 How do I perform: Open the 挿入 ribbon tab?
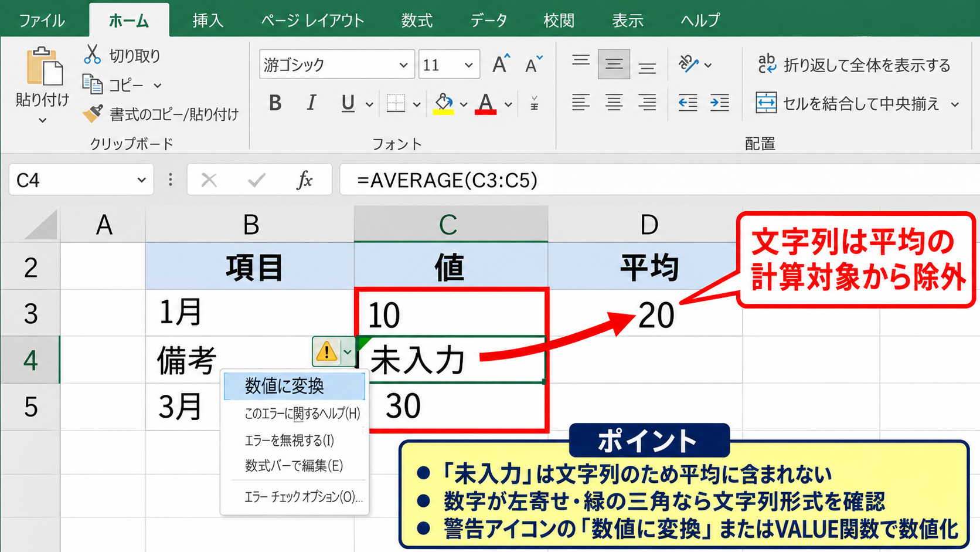point(208,21)
